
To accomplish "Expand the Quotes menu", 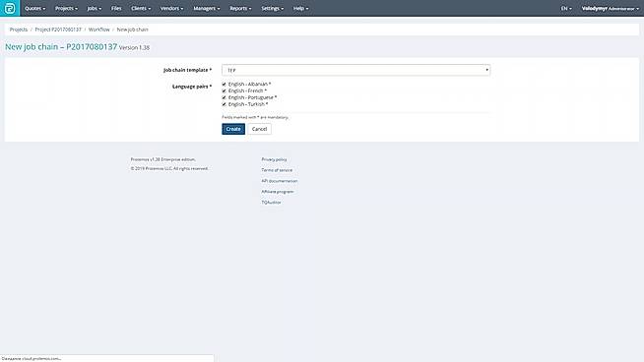I will coord(34,8).
